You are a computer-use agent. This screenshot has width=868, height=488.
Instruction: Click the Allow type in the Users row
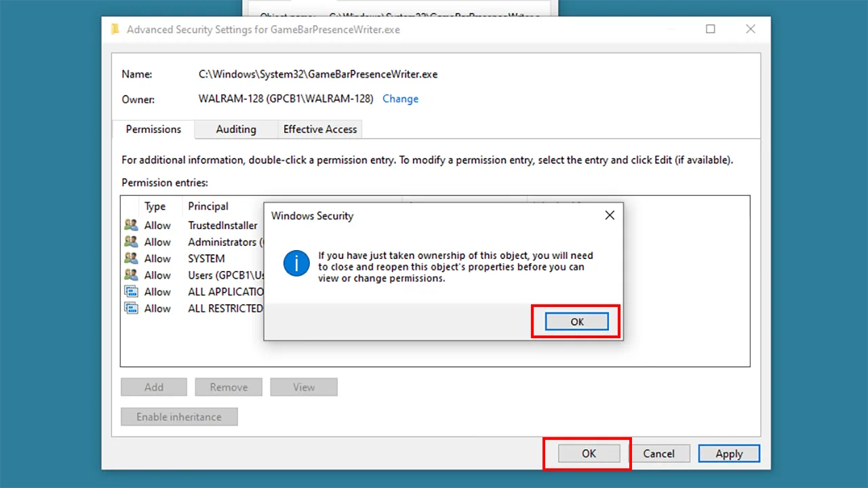point(157,275)
